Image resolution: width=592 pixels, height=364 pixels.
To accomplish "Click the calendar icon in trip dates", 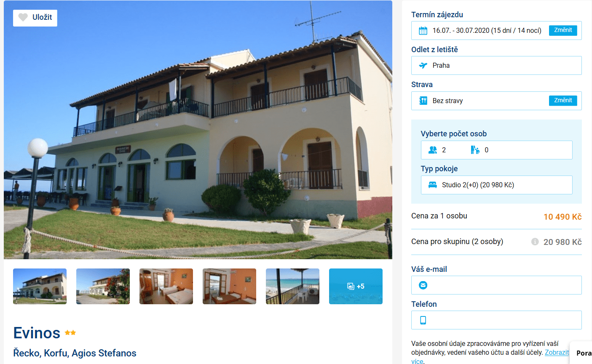I will point(423,30).
